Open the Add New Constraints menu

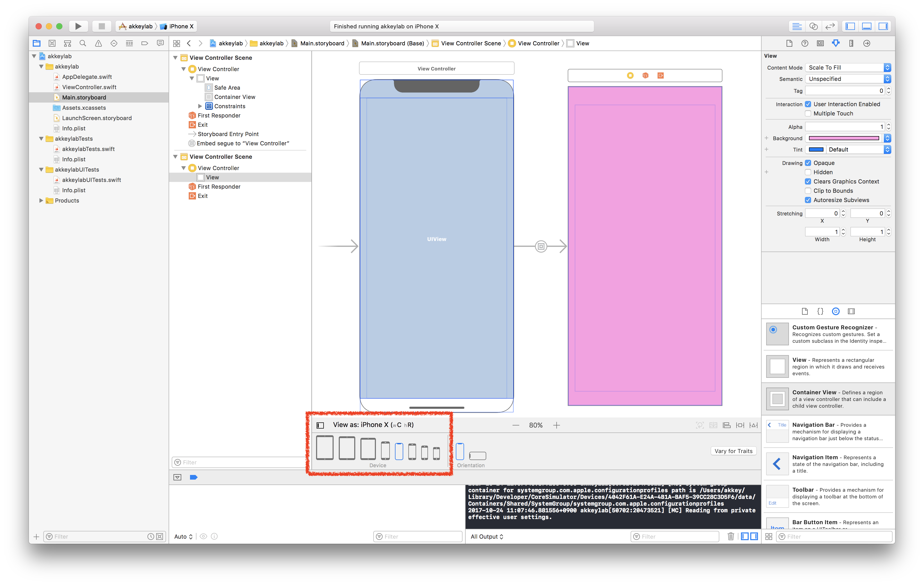point(740,425)
